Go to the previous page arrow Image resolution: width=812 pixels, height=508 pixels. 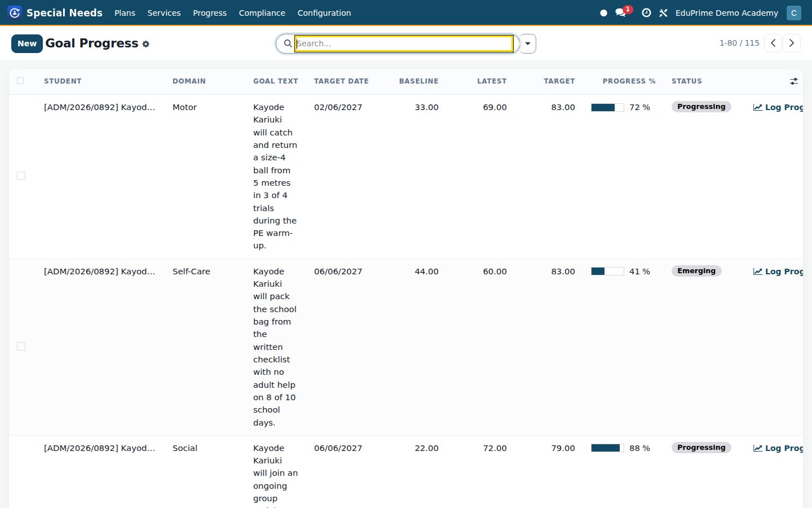(x=773, y=43)
